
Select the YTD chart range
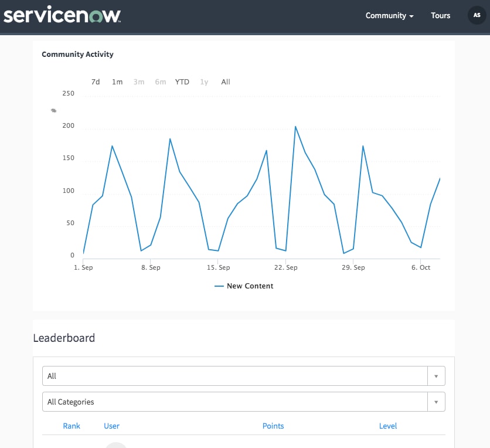tap(182, 82)
